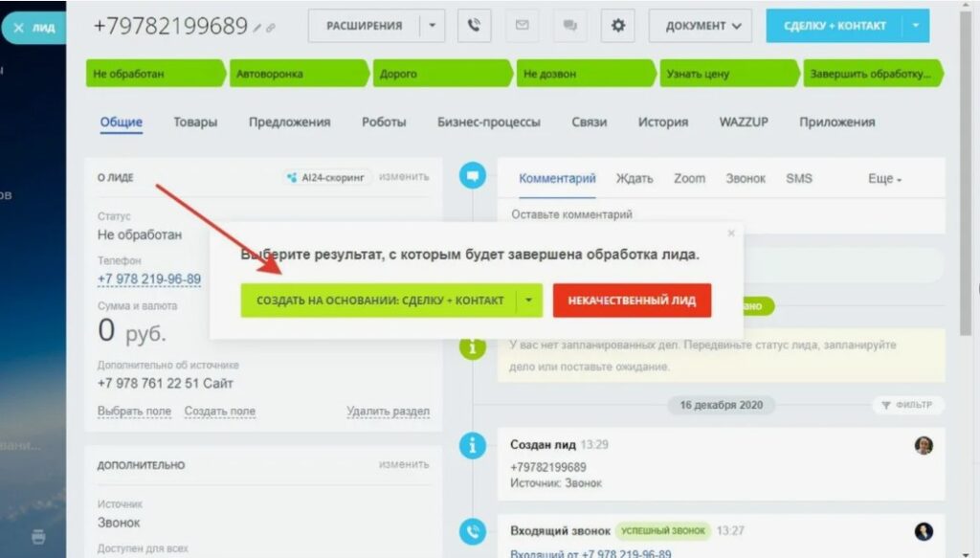Open the Документ dropdown
The height and width of the screenshot is (558, 980).
point(700,26)
